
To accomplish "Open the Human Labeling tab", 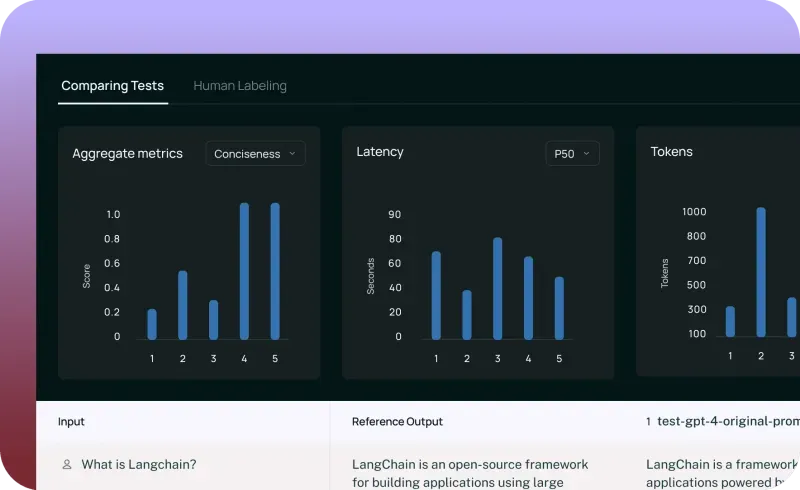I will click(240, 86).
